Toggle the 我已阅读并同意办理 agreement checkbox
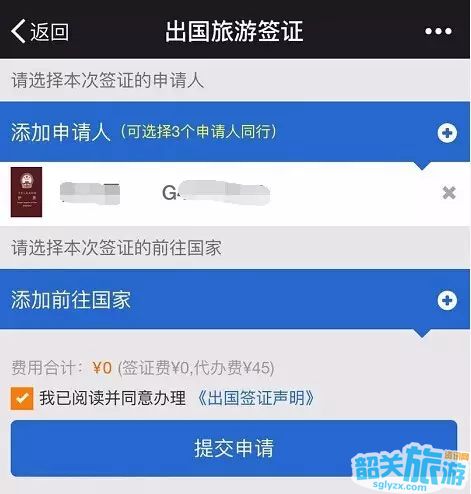Viewport: 471px width, 494px height. point(22,398)
